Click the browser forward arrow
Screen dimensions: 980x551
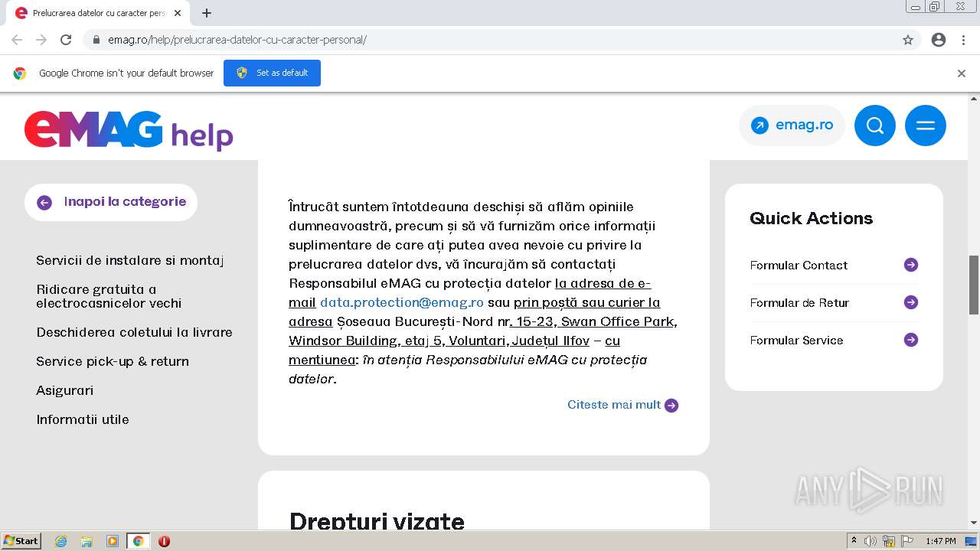41,40
